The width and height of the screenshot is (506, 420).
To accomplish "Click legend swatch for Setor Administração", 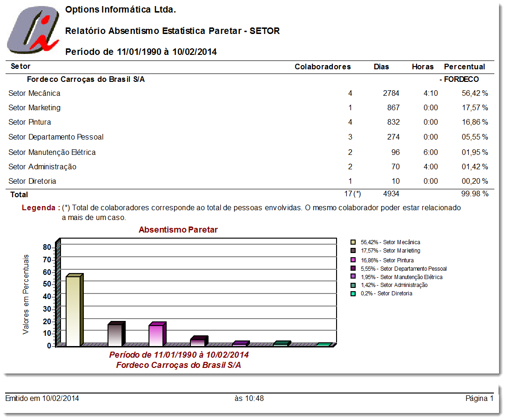I will click(x=353, y=285).
